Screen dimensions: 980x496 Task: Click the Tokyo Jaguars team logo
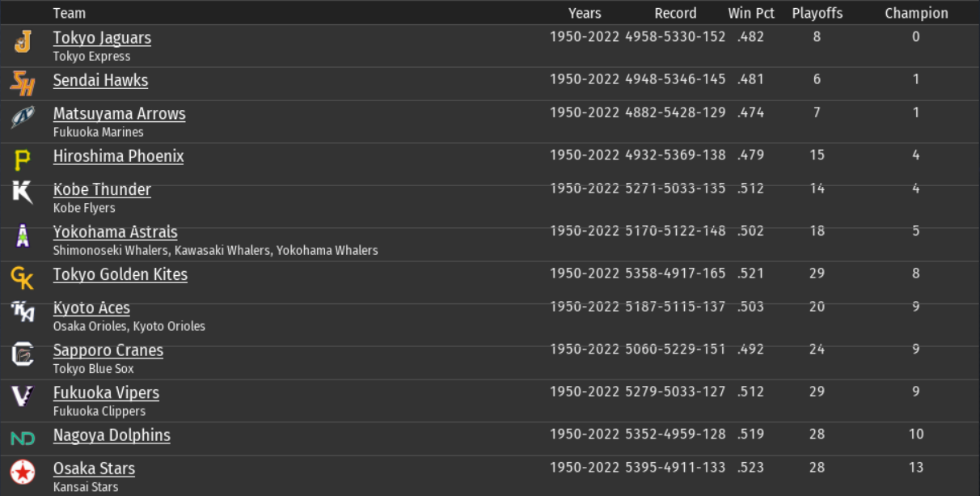23,42
